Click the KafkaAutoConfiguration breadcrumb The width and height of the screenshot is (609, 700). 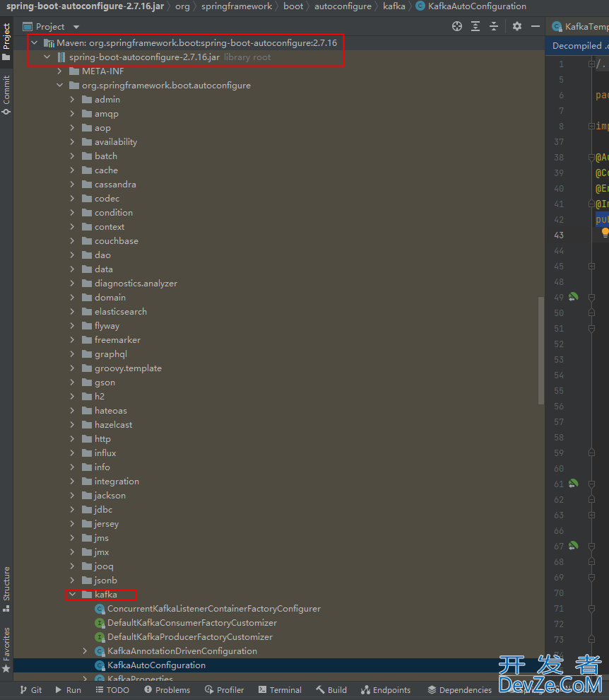471,6
